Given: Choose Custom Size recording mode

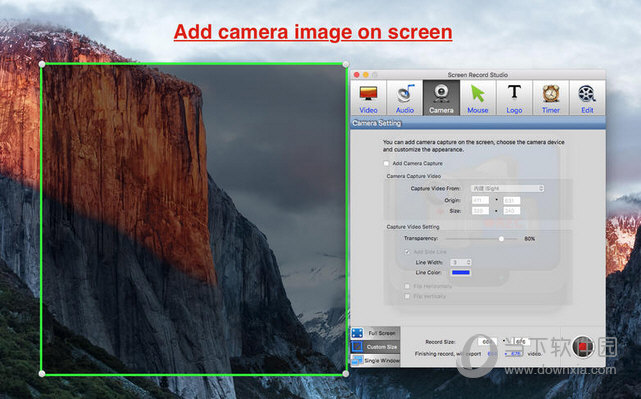Looking at the screenshot, I should click(x=375, y=347).
